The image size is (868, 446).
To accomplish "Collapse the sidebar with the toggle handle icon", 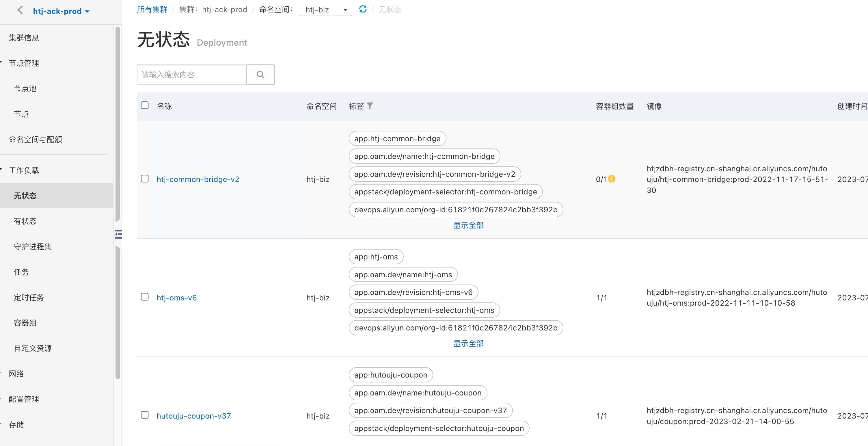I will (118, 234).
